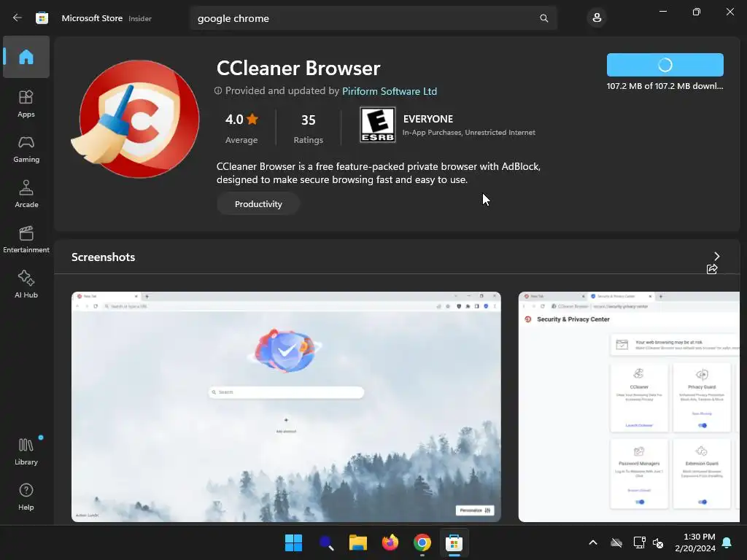Click the search magnifier icon

coord(543,18)
